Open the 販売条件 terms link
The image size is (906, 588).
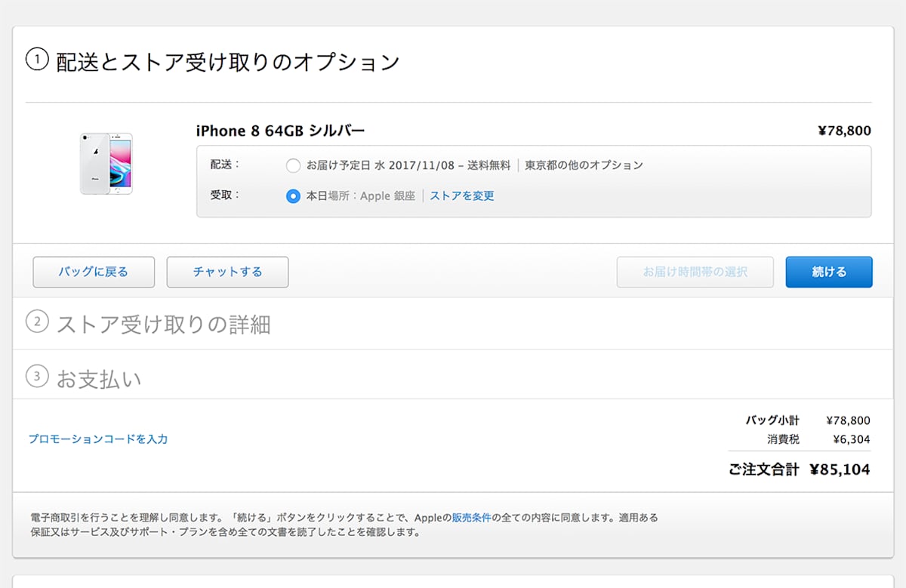[x=472, y=518]
